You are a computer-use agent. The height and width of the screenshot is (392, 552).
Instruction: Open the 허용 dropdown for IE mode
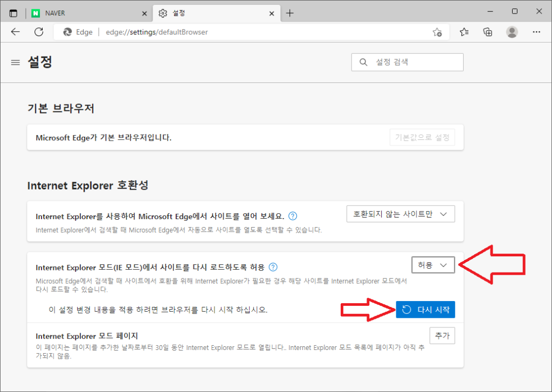(x=433, y=265)
